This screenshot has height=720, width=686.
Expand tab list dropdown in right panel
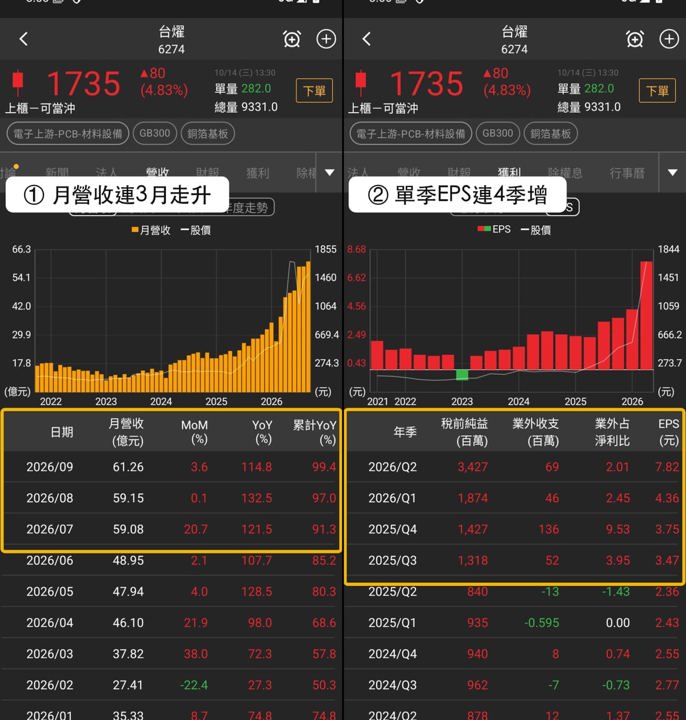(x=672, y=172)
